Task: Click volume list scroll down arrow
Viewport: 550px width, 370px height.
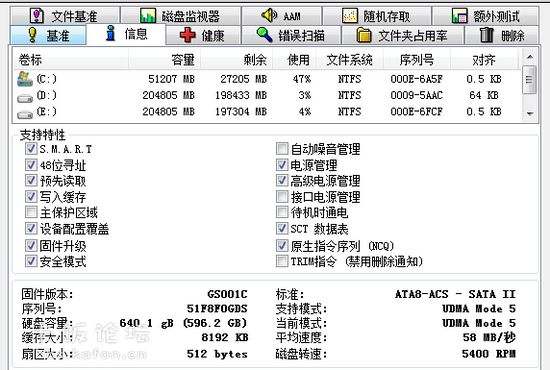Action: pos(530,114)
